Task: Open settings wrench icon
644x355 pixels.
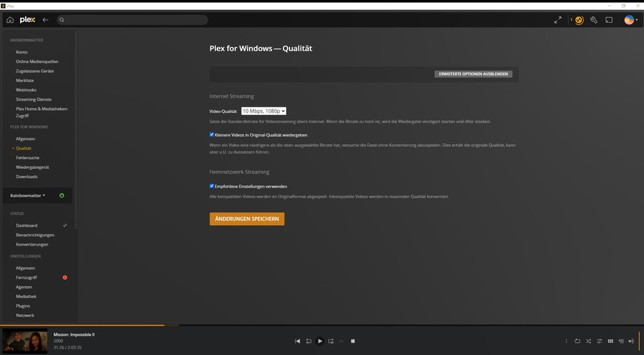Action: [593, 20]
